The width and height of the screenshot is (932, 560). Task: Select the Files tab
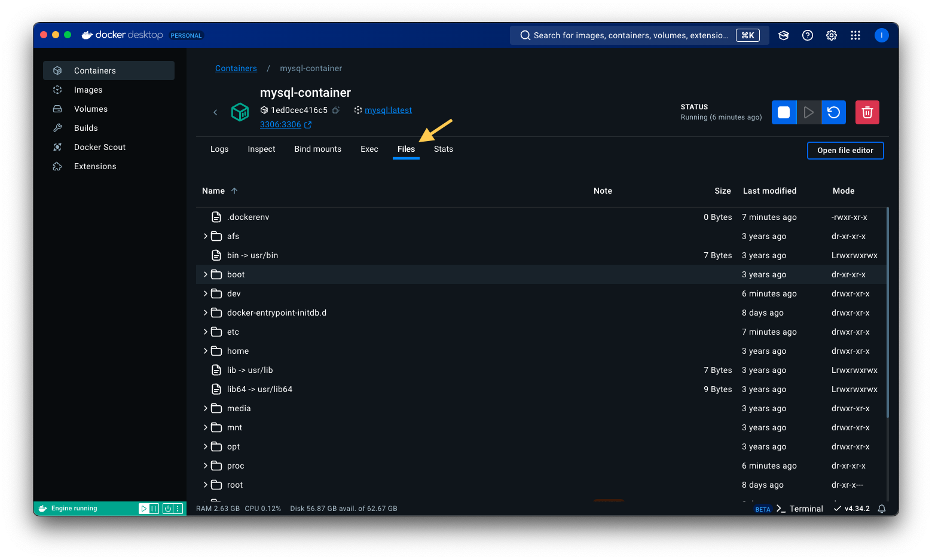tap(406, 149)
